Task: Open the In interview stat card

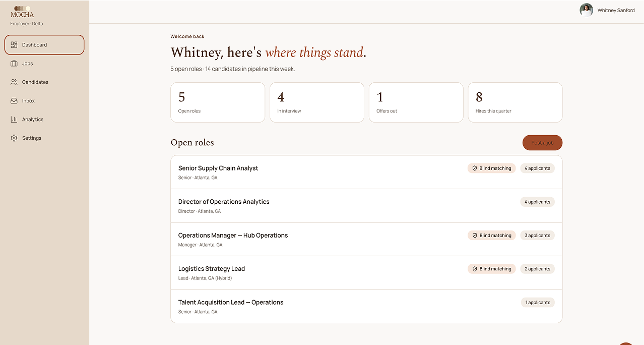Action: (317, 102)
